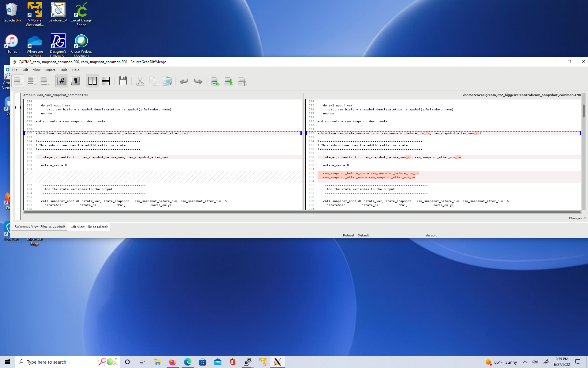Open the Export menu
This screenshot has width=588, height=368.
[50, 70]
